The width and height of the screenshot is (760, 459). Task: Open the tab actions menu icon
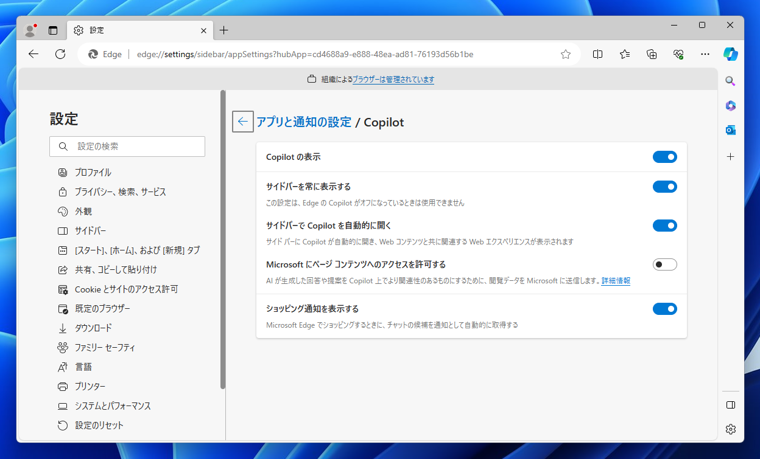pos(53,31)
